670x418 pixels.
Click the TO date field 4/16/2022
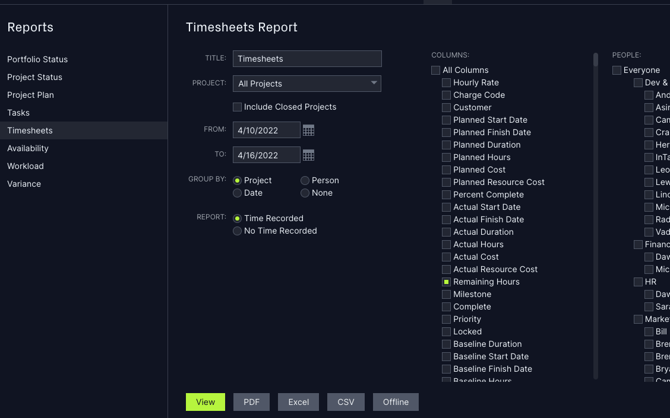[x=267, y=155]
